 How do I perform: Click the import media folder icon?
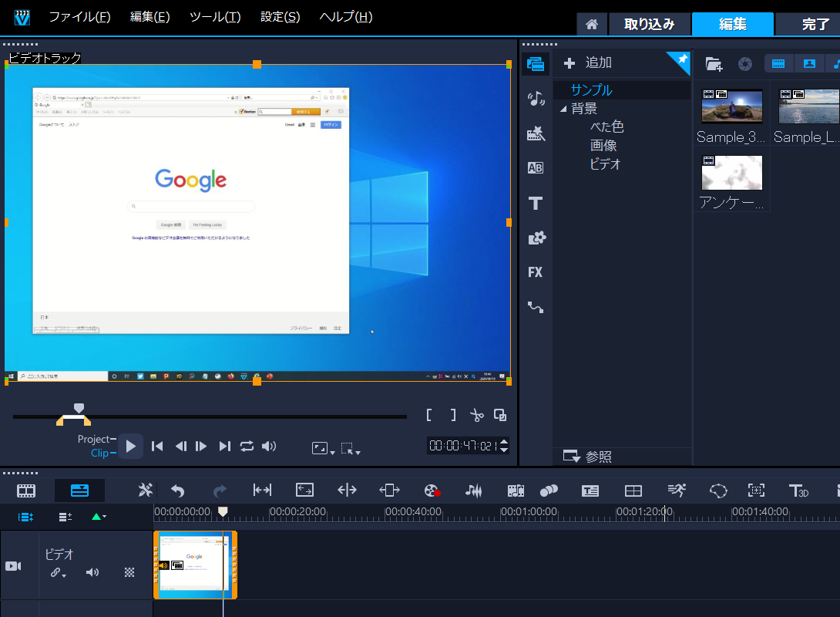pyautogui.click(x=714, y=64)
